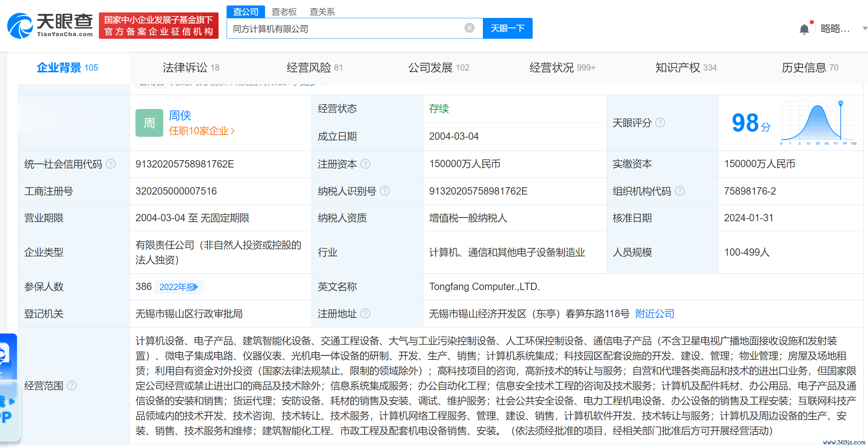Clear the search field with the X icon
Viewport: 868px width, 448px height.
tap(469, 28)
